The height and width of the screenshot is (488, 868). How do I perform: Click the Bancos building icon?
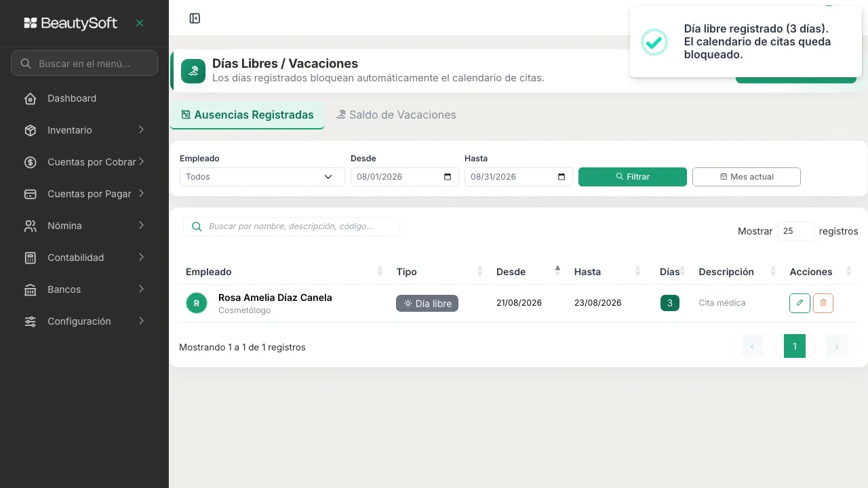(31, 289)
